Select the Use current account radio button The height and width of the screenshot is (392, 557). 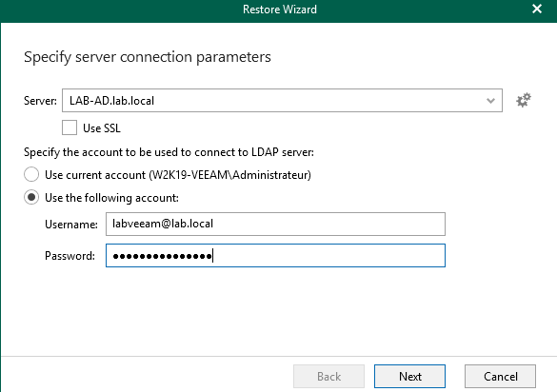click(x=31, y=175)
